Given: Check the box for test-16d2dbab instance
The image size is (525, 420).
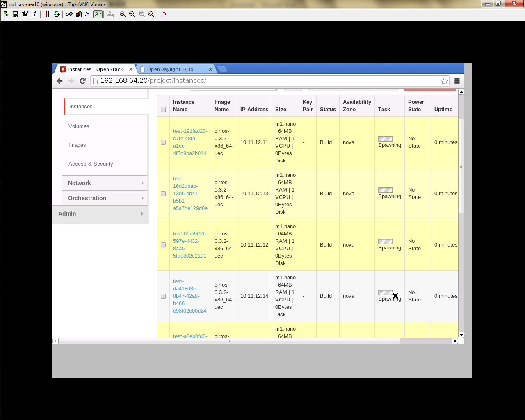Looking at the screenshot, I should click(x=163, y=194).
